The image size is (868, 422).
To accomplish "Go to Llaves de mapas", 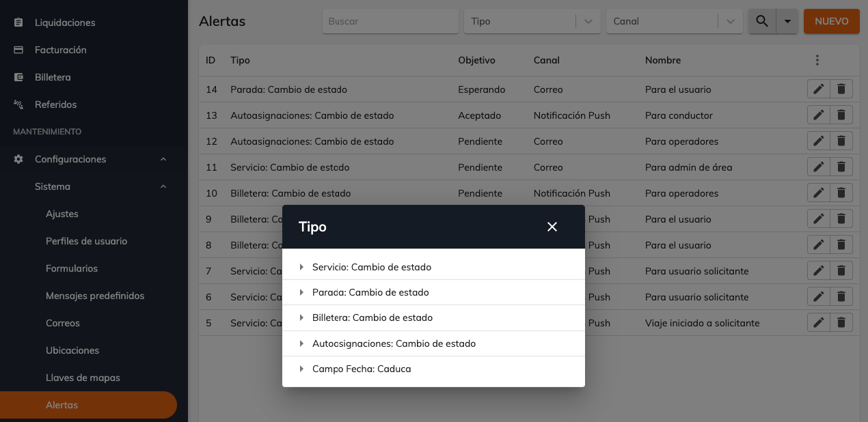I will pos(83,378).
